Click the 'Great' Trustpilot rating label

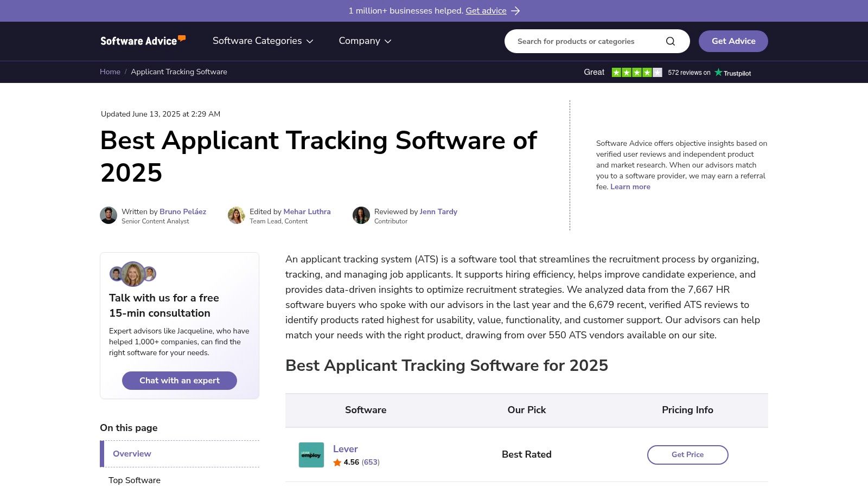point(594,72)
